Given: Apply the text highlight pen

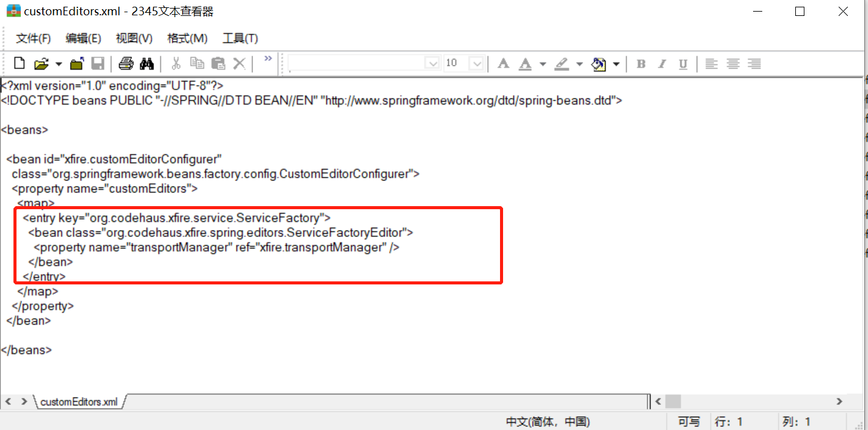Looking at the screenshot, I should 562,64.
